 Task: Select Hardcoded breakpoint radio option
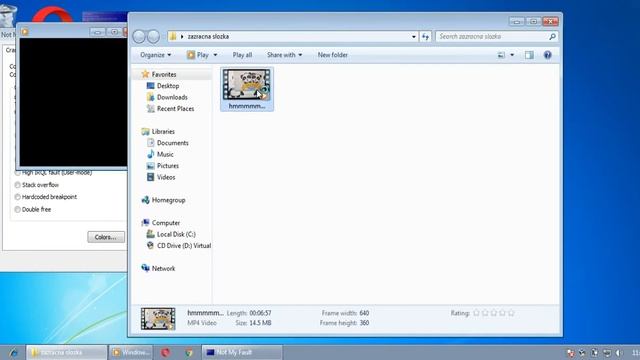pyautogui.click(x=18, y=197)
